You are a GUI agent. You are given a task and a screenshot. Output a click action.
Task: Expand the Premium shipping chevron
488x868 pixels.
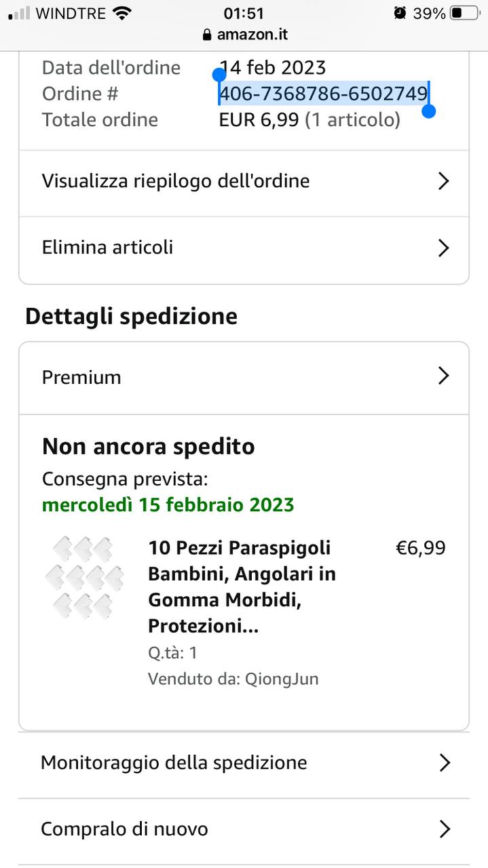tap(444, 376)
